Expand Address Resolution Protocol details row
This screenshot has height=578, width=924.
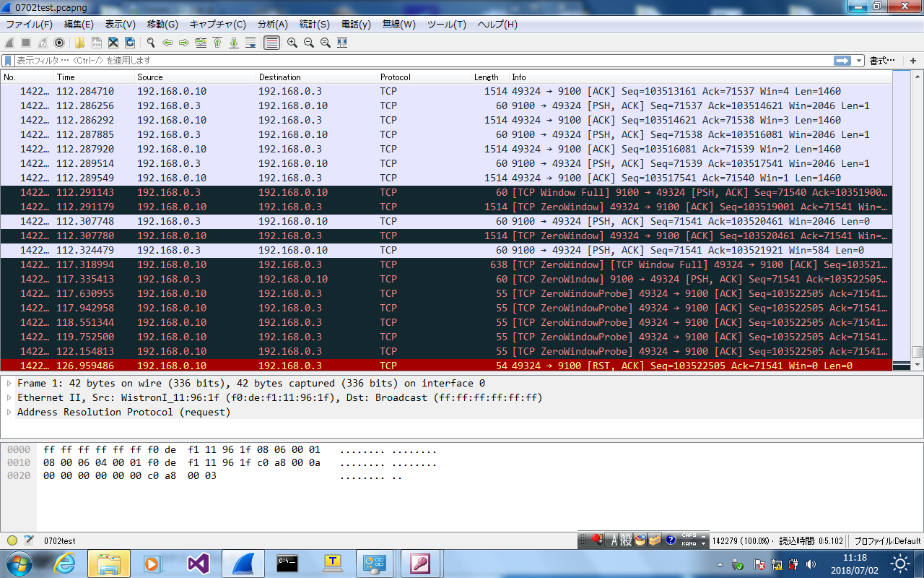click(9, 412)
